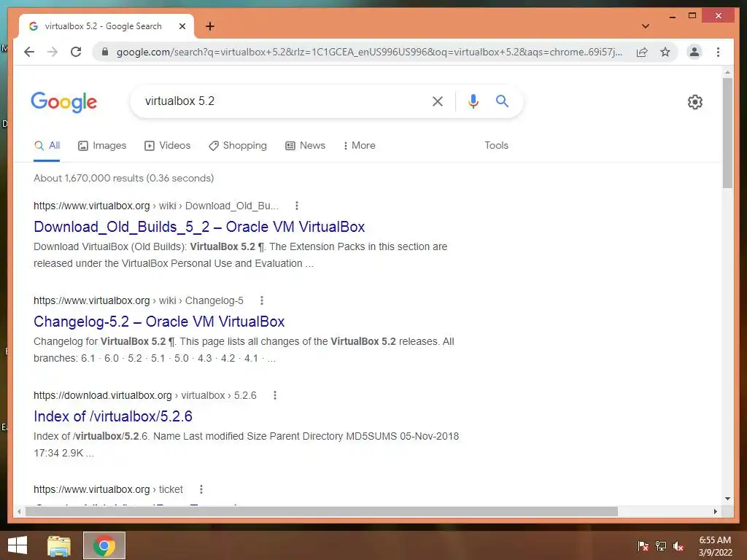747x560 pixels.
Task: Click the download.virtualbox.org 5.2.6 URL breadcrumb
Action: pyautogui.click(x=145, y=395)
